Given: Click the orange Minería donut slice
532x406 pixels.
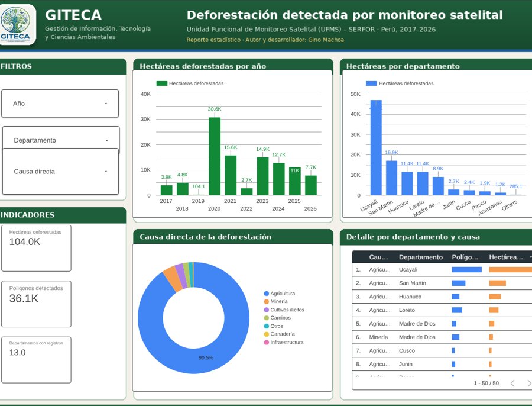Looking at the screenshot, I should [173, 279].
